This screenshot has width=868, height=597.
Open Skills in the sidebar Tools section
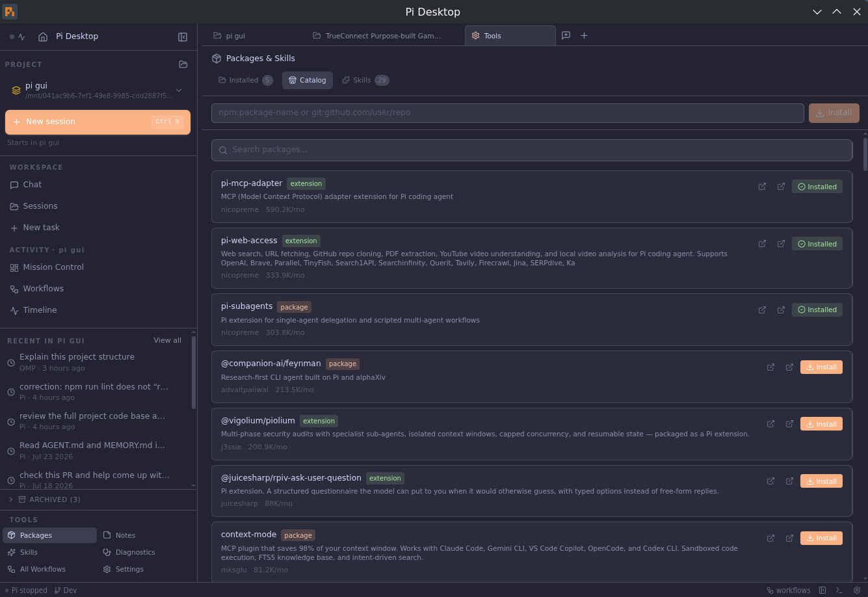tap(22, 552)
